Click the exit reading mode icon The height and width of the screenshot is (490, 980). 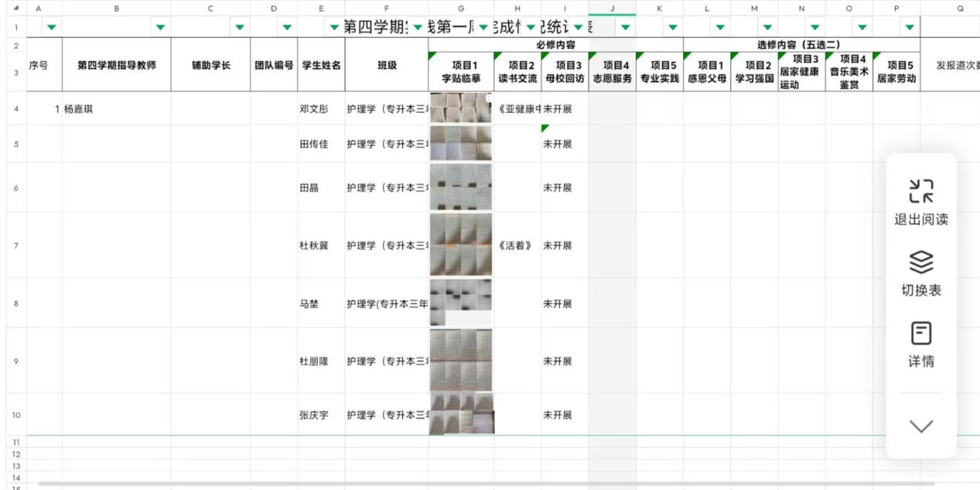(x=920, y=190)
